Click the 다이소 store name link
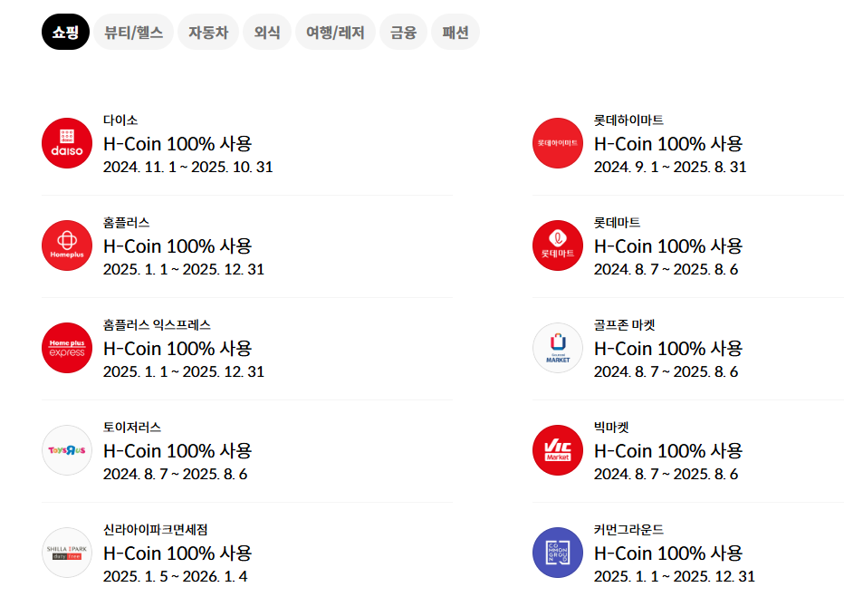Image resolution: width=844 pixels, height=616 pixels. click(120, 120)
